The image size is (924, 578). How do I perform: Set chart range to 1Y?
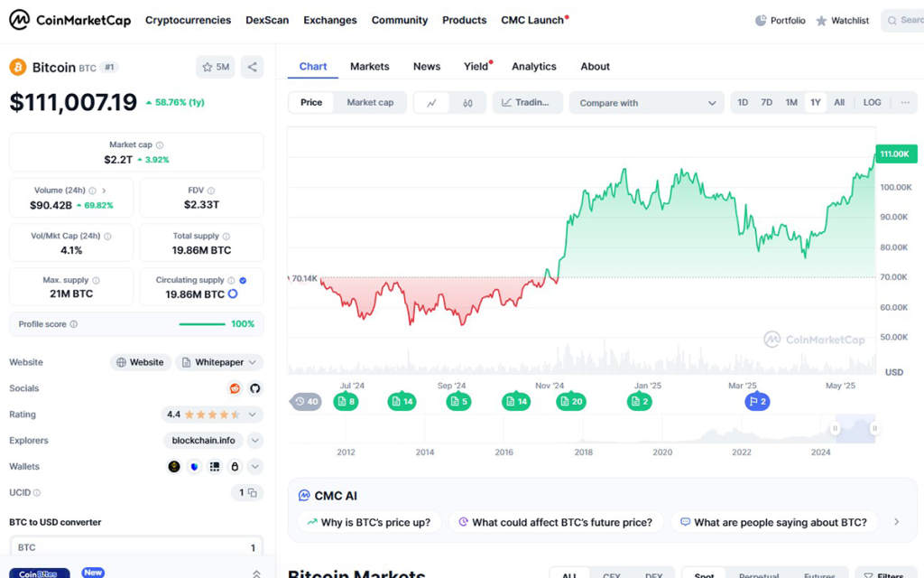(x=816, y=103)
